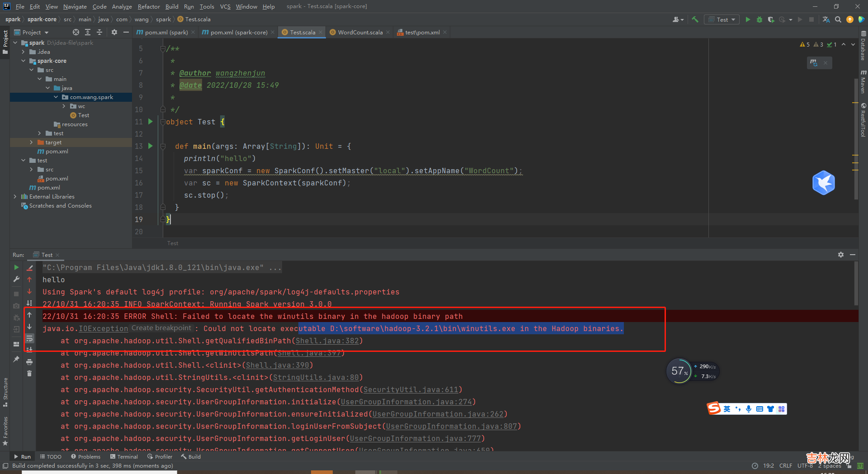
Task: Open the Terminal tool window button
Action: 124,457
